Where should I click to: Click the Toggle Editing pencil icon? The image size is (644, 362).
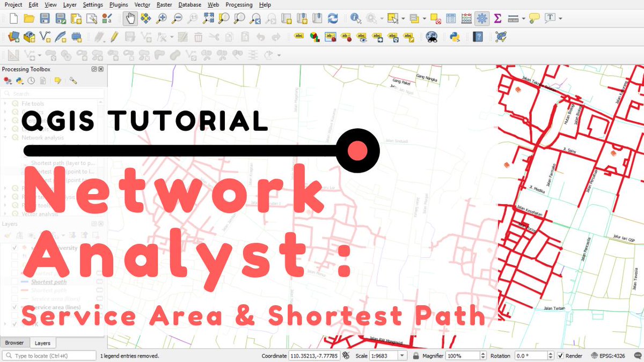(x=114, y=36)
